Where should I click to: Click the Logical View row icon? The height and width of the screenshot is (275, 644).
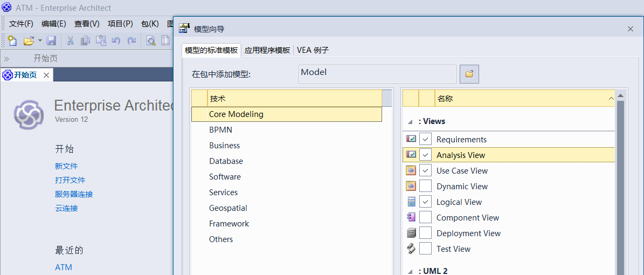point(412,202)
